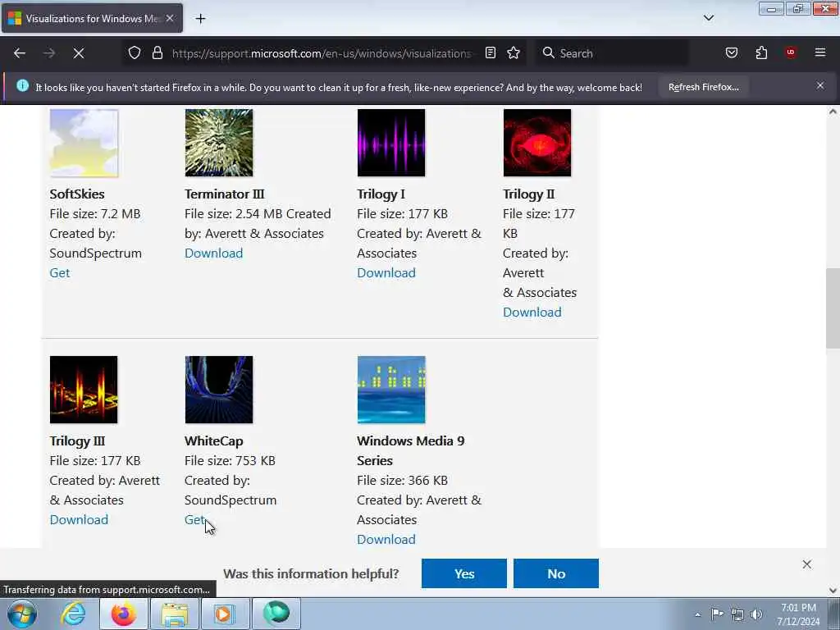Bookmark this page with the star icon
Screen dimensions: 840x630
point(514,53)
